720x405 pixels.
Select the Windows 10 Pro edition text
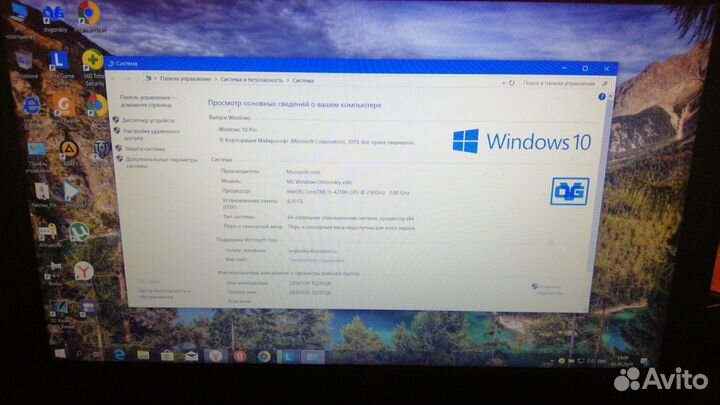tap(237, 130)
